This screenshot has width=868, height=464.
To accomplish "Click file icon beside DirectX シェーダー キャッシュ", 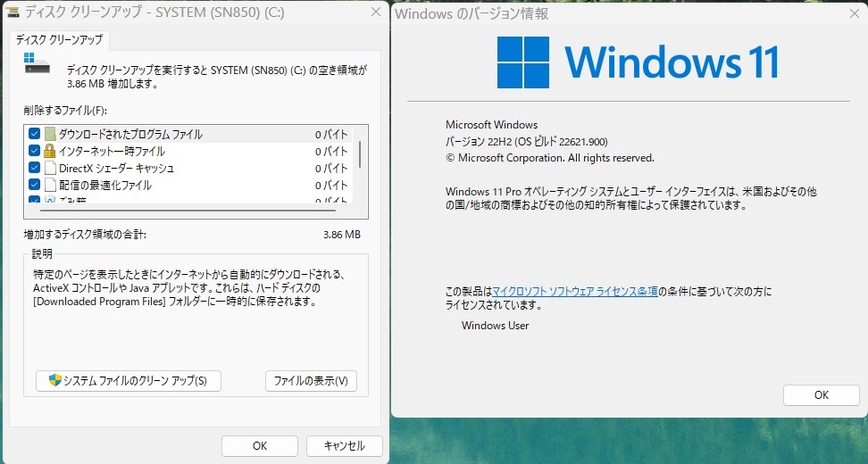I will (50, 168).
